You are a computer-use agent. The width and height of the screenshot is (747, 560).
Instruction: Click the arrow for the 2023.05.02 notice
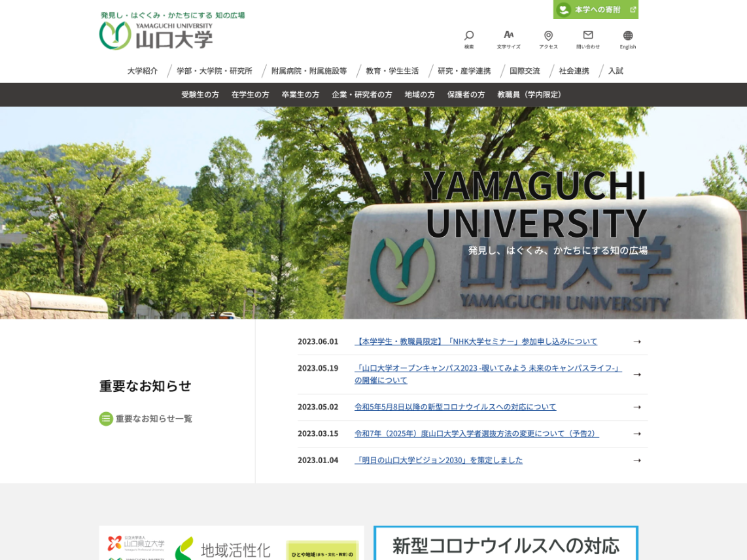click(637, 407)
